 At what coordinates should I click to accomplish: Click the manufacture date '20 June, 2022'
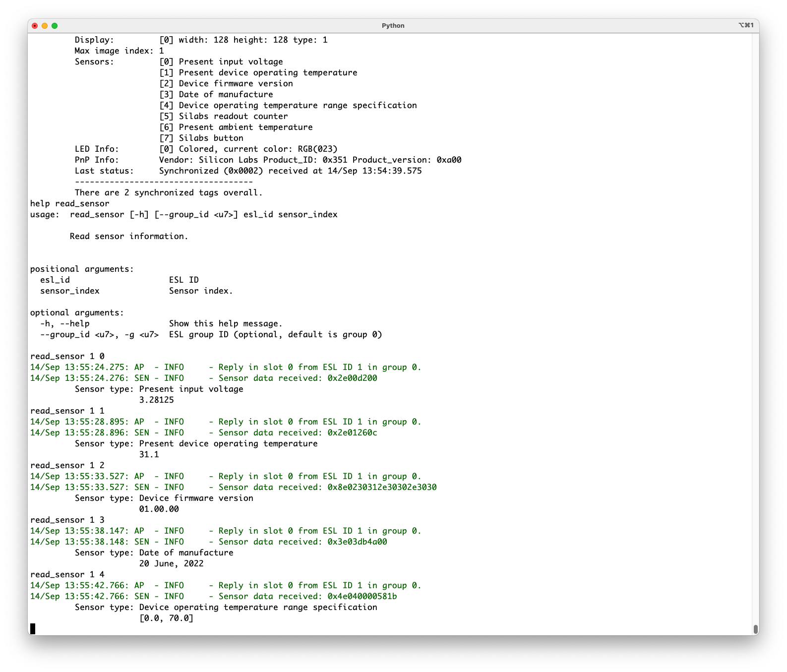click(171, 563)
